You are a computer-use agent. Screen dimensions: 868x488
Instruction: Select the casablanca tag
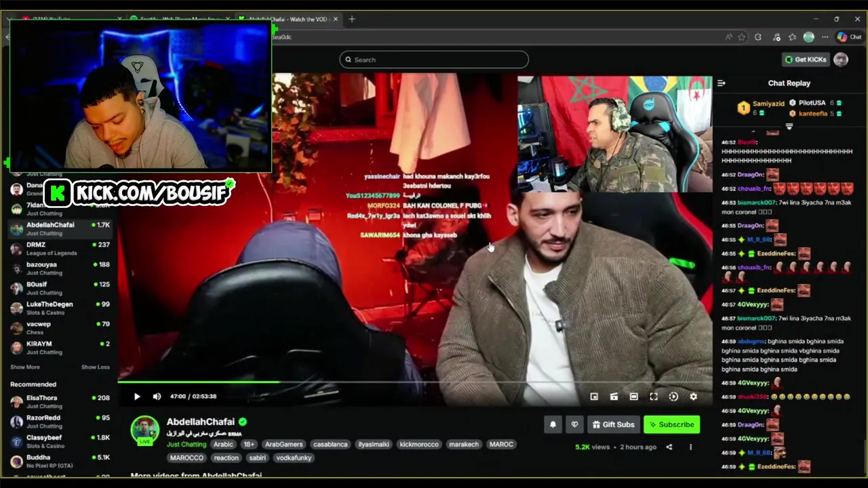click(x=330, y=445)
